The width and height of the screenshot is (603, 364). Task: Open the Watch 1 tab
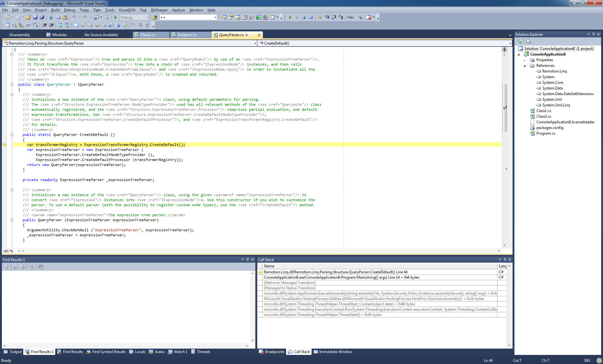178,352
